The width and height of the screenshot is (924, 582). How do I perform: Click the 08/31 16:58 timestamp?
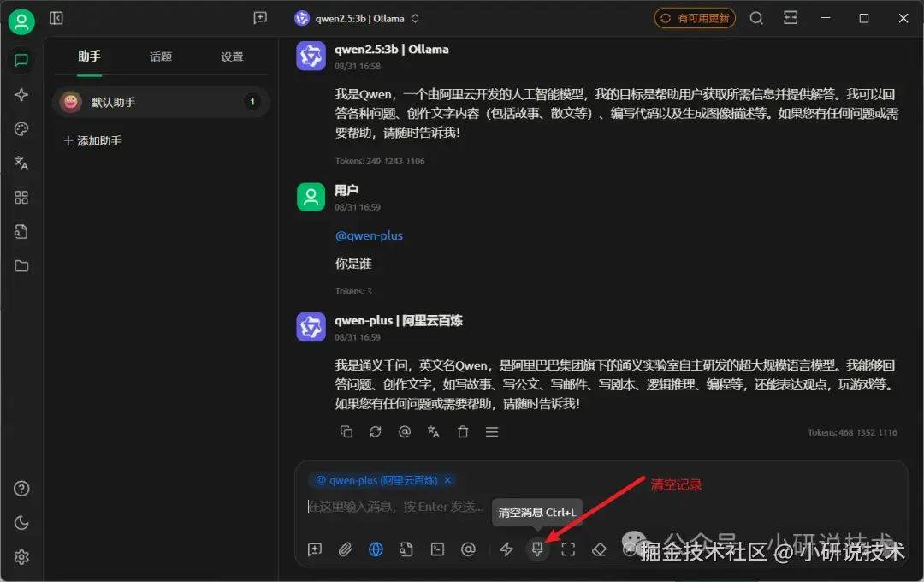pyautogui.click(x=357, y=66)
